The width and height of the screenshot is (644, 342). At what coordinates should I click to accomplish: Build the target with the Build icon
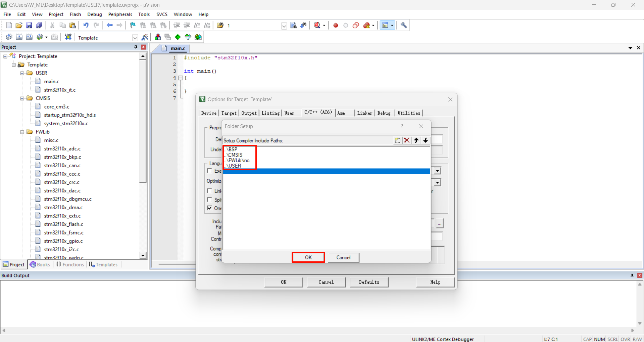19,37
